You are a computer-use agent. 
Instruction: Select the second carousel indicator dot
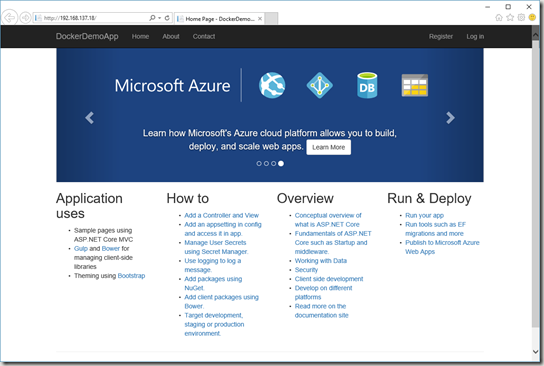click(266, 163)
